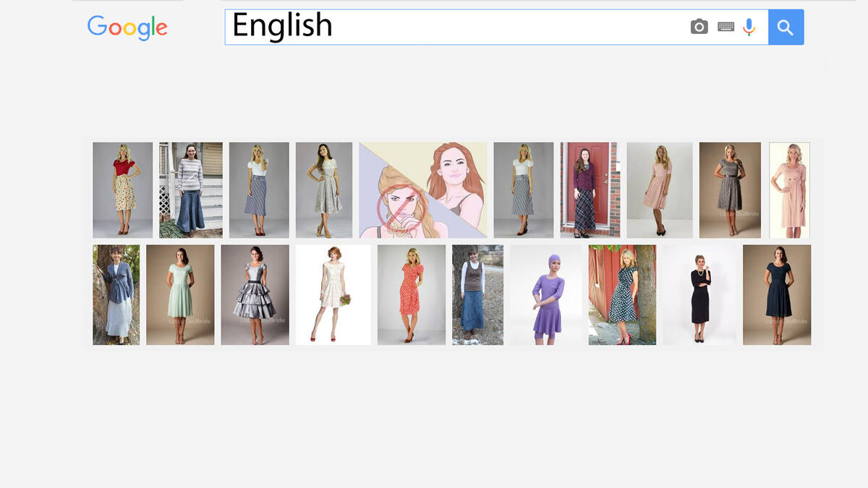This screenshot has height=488, width=868.
Task: Open the photo of woman by red door
Action: click(590, 189)
